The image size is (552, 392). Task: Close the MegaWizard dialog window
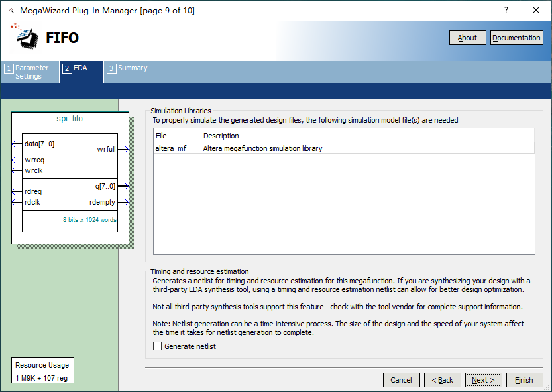pyautogui.click(x=536, y=10)
